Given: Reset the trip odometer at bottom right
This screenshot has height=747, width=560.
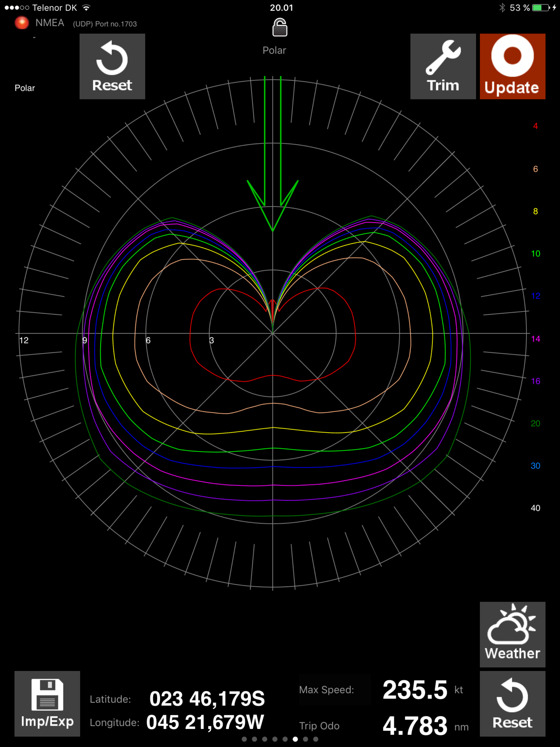Looking at the screenshot, I should [x=512, y=704].
